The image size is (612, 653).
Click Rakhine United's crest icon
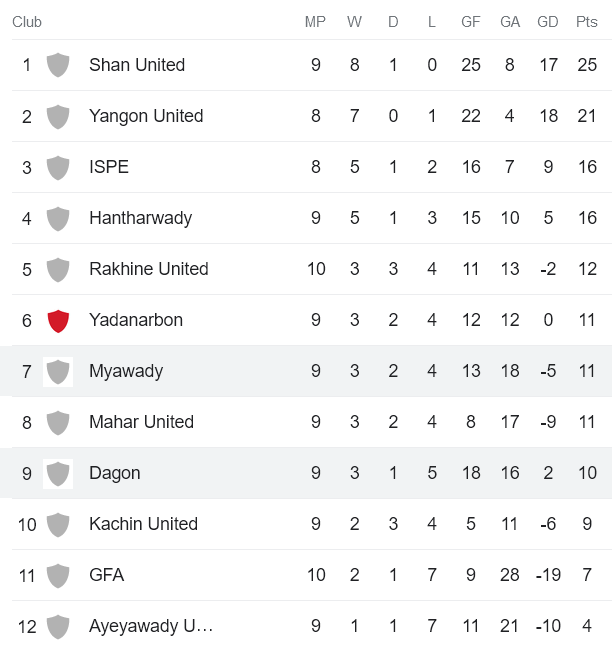pos(58,269)
